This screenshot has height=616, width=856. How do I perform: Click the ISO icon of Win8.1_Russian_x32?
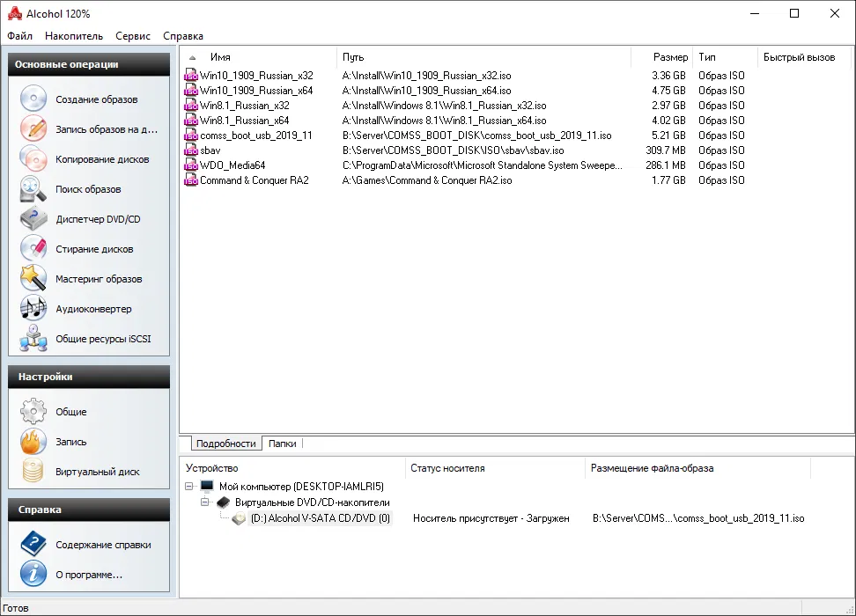[190, 106]
